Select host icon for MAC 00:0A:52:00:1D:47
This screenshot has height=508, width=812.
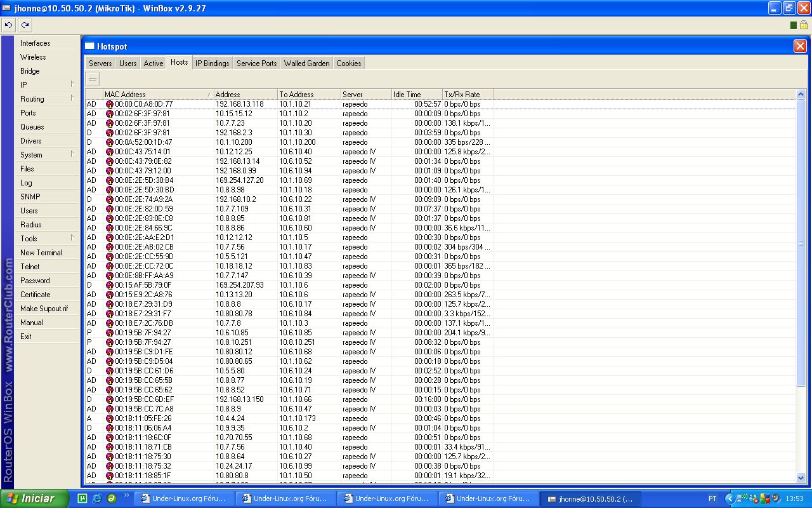[x=110, y=142]
